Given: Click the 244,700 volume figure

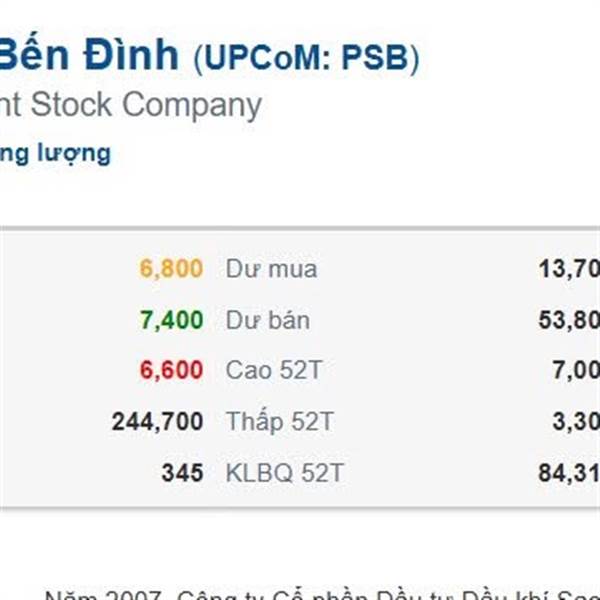Looking at the screenshot, I should click(157, 422).
